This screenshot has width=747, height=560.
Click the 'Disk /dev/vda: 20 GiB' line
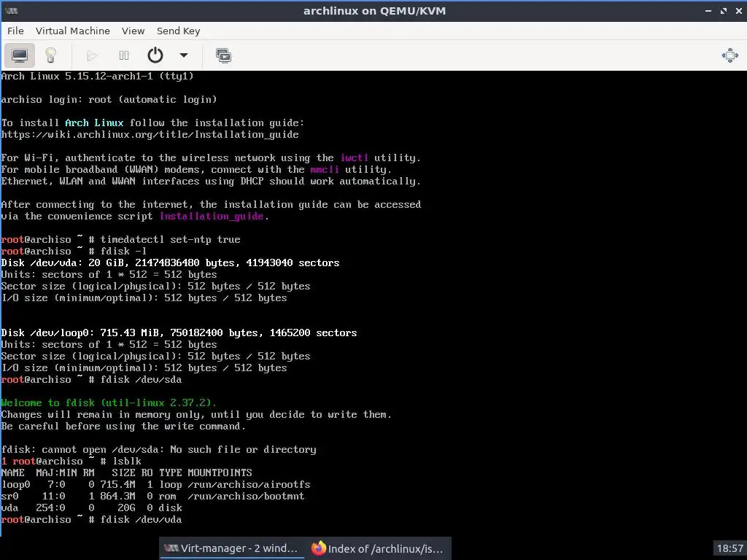tap(170, 262)
